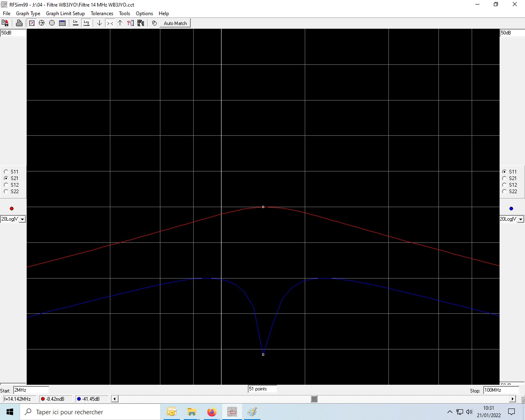
Task: Click the f=14.142MHz marker readout
Action: click(x=19, y=399)
